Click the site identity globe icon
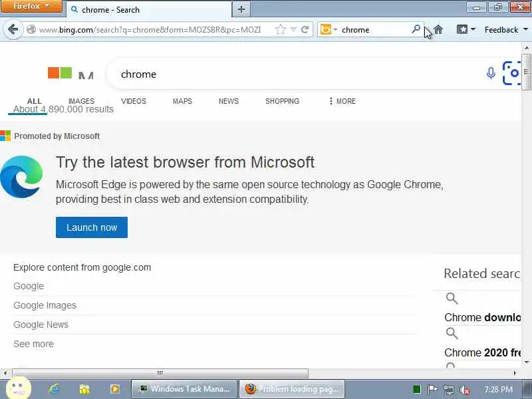 [31, 29]
